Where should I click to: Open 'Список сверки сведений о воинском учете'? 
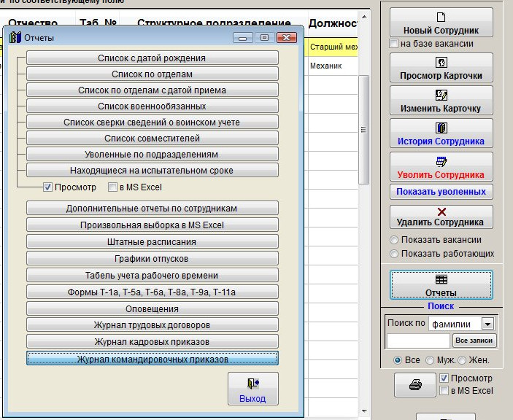153,122
